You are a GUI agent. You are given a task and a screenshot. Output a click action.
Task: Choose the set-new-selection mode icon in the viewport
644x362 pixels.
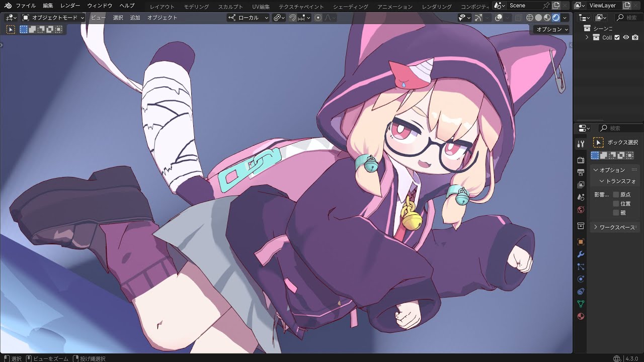(24, 29)
